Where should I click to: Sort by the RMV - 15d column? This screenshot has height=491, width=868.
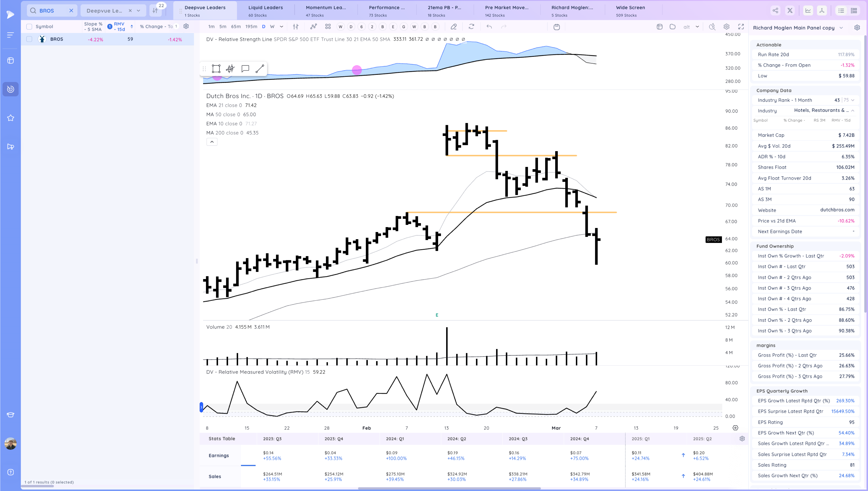pyautogui.click(x=119, y=26)
